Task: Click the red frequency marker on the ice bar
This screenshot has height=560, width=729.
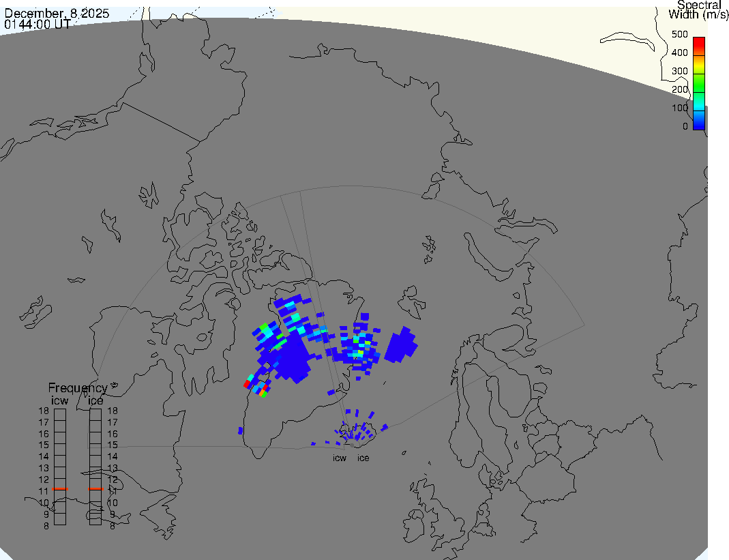Action: point(95,489)
